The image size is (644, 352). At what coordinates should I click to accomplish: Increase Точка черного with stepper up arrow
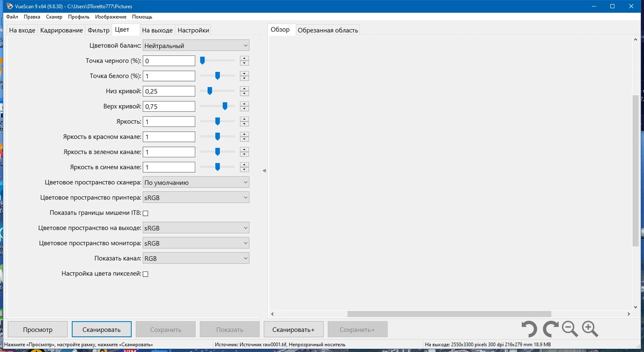click(245, 58)
